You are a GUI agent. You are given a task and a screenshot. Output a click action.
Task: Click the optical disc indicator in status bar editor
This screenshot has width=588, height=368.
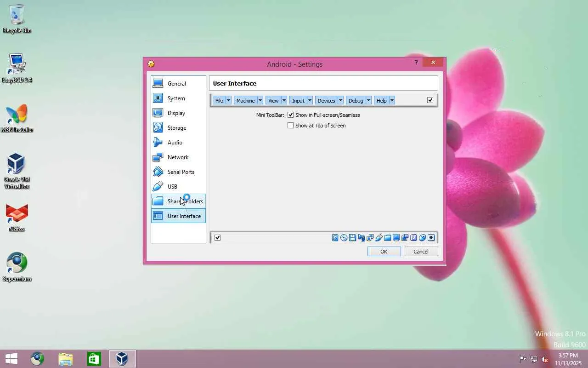[344, 238]
